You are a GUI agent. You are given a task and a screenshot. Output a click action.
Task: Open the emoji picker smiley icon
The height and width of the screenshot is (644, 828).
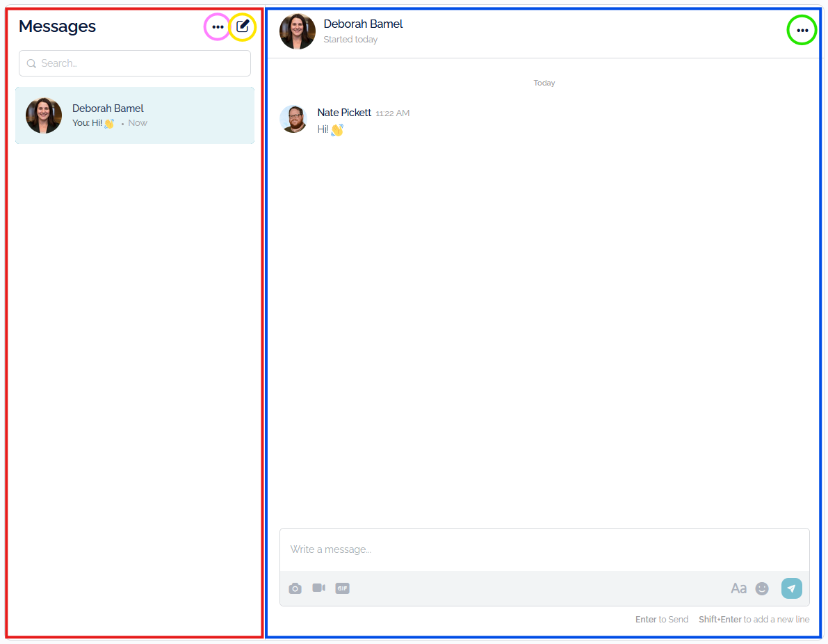(762, 588)
